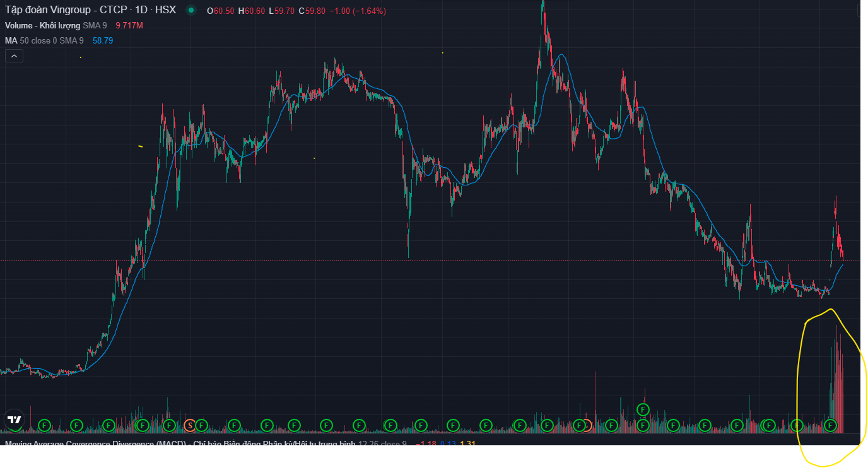Select the Moving Average Convergence Divergence legend
Screen dimensions: 868x468
point(206,445)
